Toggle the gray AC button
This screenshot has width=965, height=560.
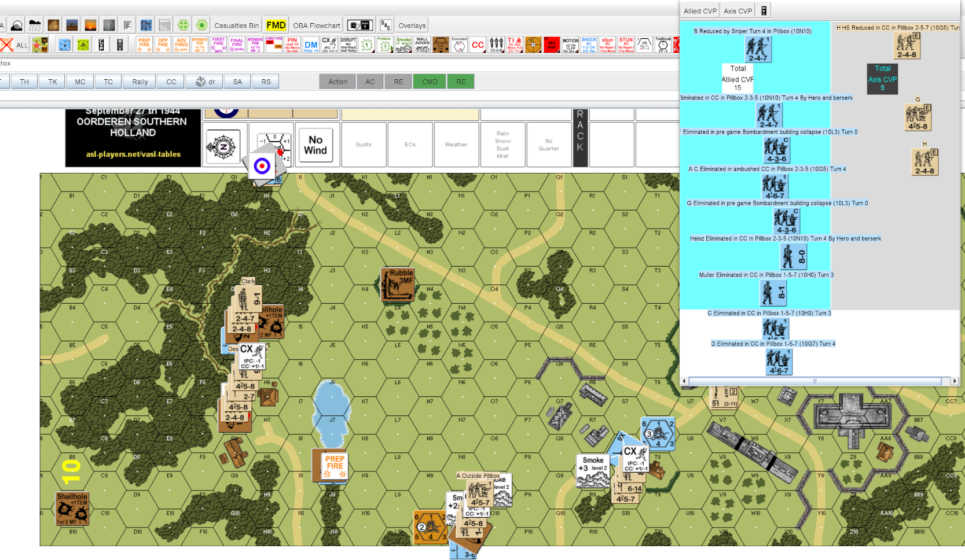[370, 82]
